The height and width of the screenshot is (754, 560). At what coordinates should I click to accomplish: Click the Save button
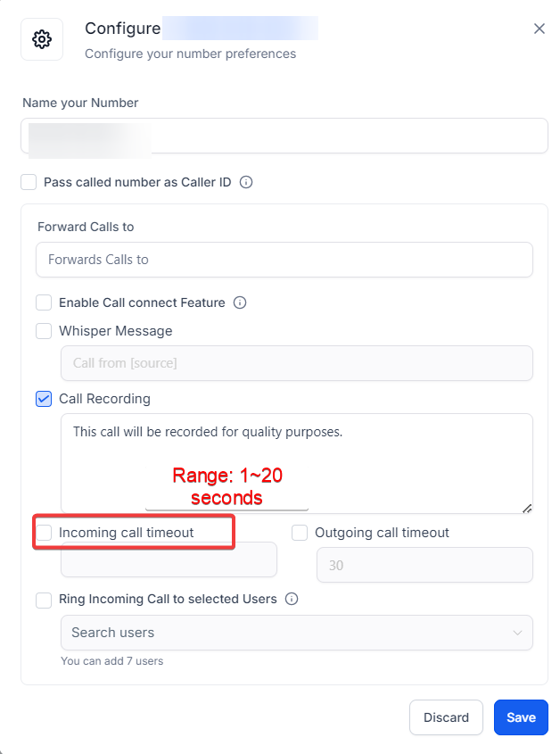pos(521,717)
